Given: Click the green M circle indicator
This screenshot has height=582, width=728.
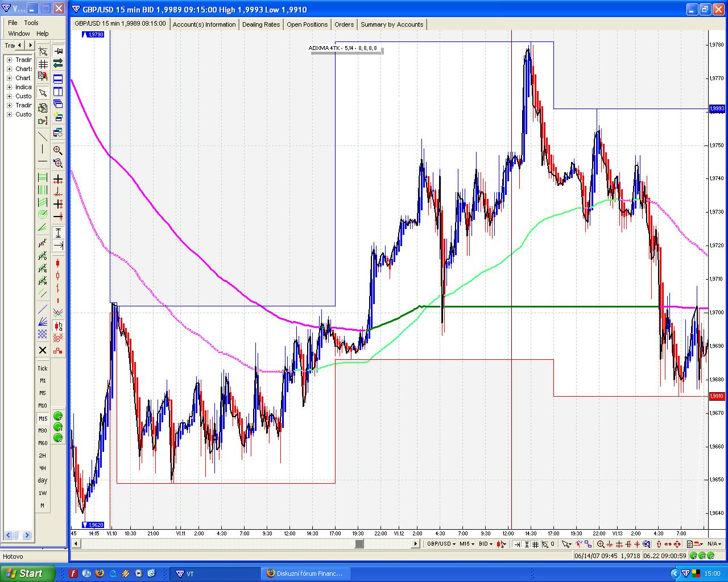Looking at the screenshot, I should pyautogui.click(x=58, y=427).
